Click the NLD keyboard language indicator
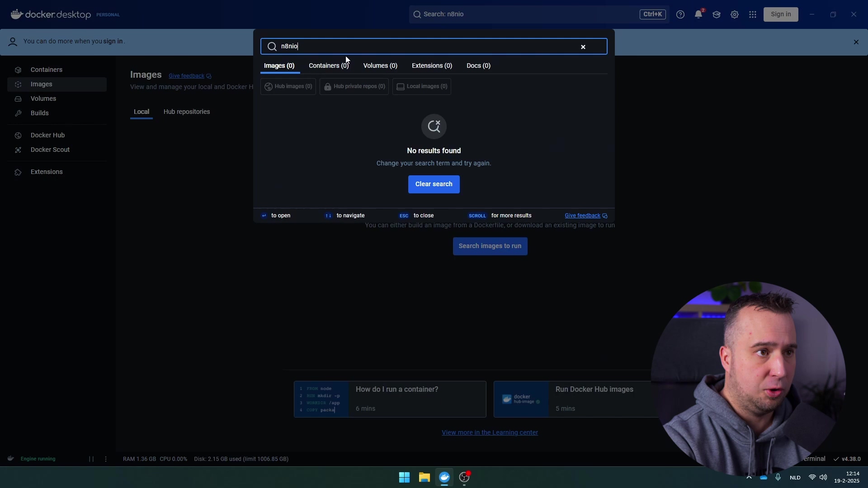Screen dimensions: 868x488 click(x=795, y=478)
